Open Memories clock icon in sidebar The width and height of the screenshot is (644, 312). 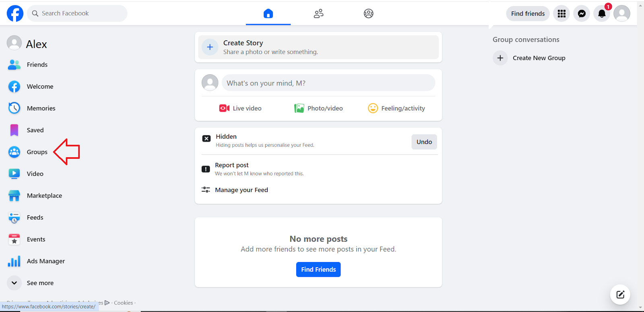14,108
